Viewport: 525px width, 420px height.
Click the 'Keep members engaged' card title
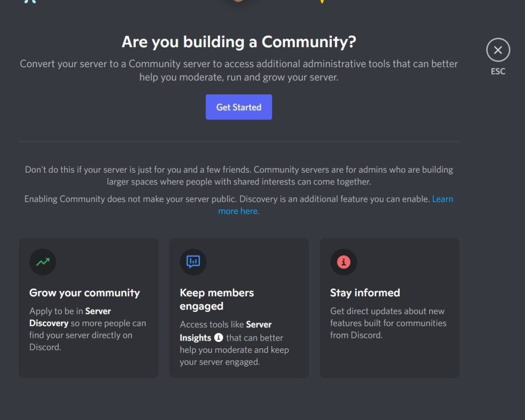click(217, 299)
